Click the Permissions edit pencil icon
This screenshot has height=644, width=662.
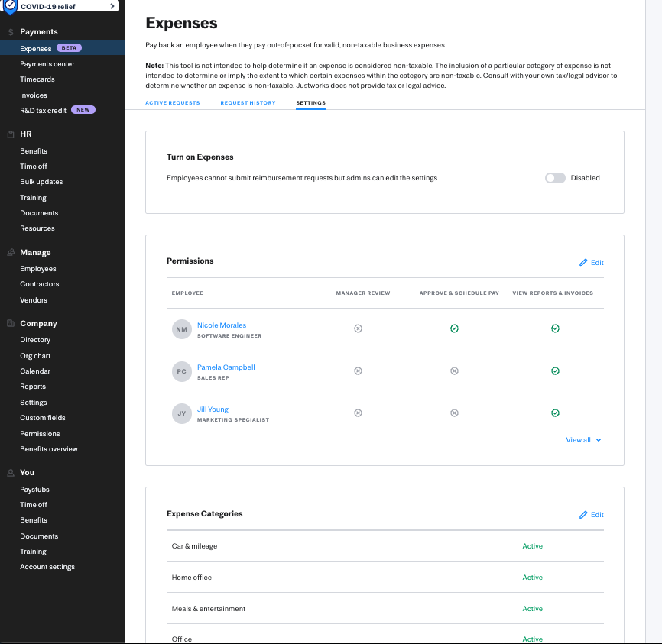point(583,263)
